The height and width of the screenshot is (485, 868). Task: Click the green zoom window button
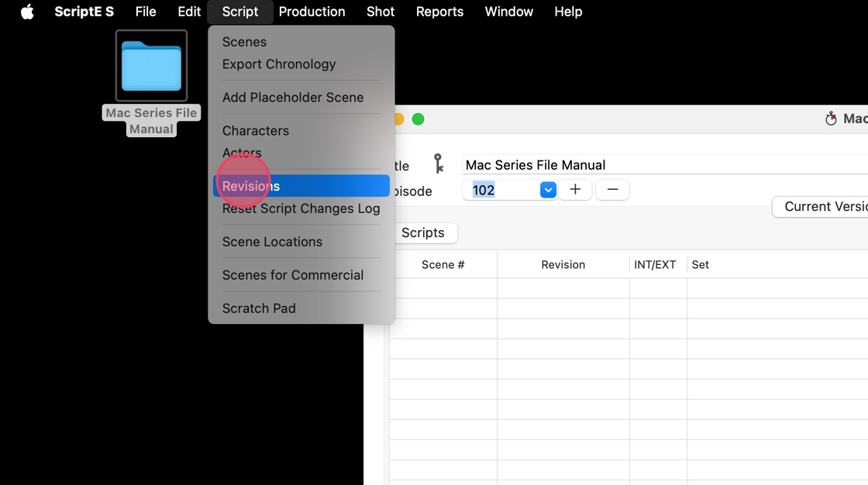click(x=418, y=119)
